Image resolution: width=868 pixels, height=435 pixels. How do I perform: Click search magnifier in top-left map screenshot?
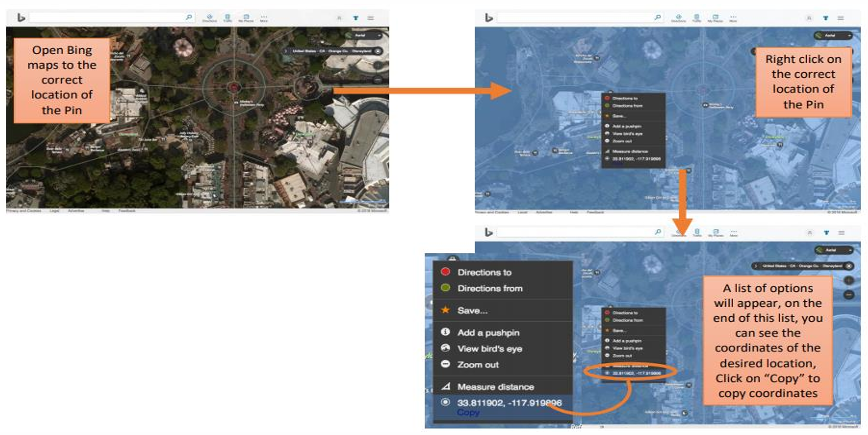point(189,17)
